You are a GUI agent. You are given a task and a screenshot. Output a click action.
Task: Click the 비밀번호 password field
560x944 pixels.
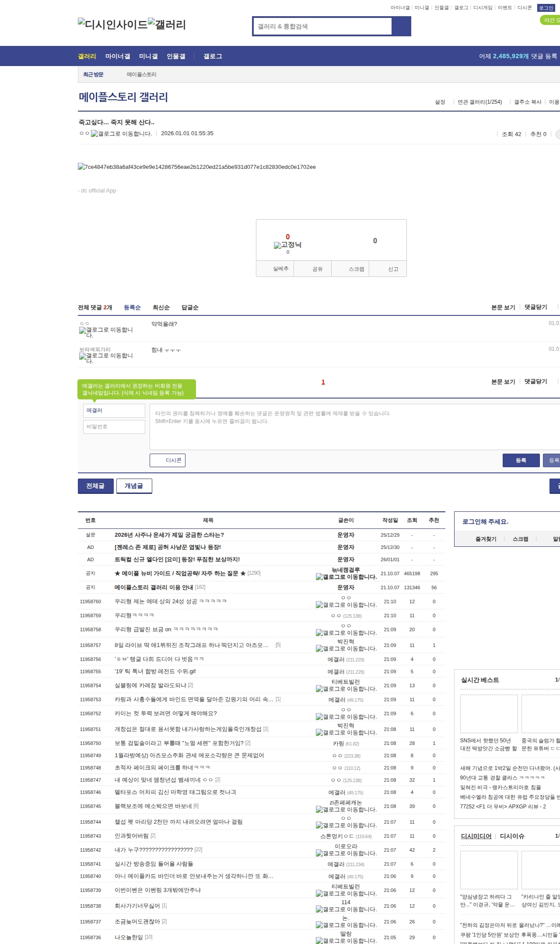click(x=114, y=427)
